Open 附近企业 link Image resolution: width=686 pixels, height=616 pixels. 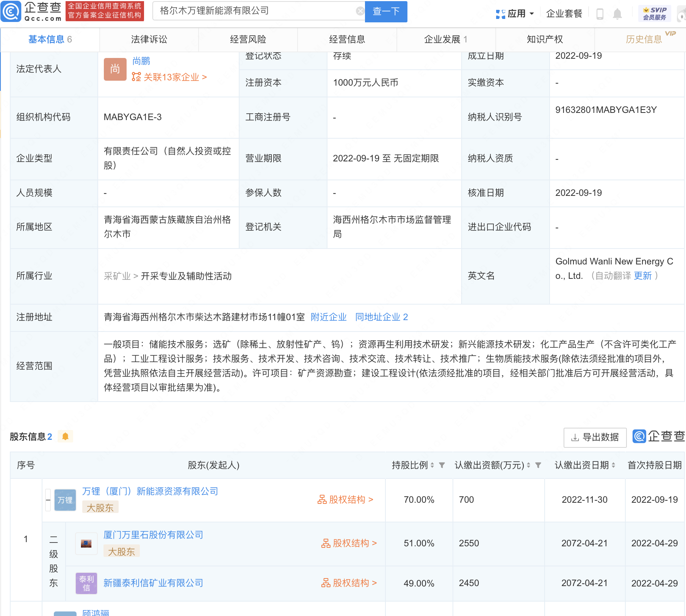pos(329,317)
